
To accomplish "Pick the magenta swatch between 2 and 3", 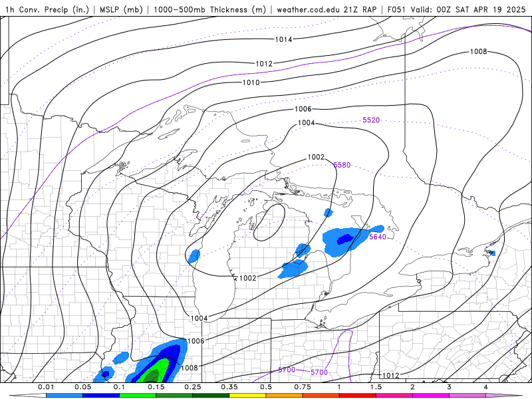I will pyautogui.click(x=431, y=396).
